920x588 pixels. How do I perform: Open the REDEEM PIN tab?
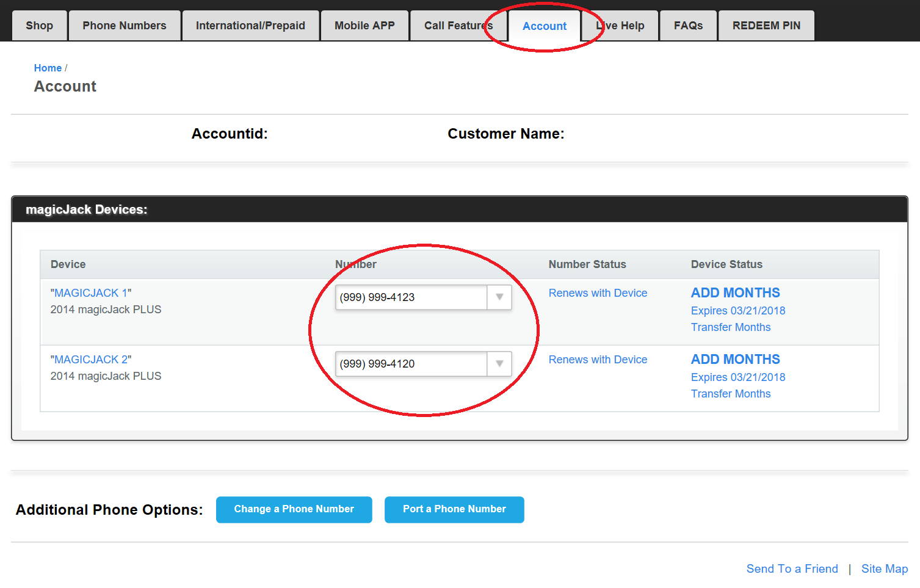[x=765, y=25]
